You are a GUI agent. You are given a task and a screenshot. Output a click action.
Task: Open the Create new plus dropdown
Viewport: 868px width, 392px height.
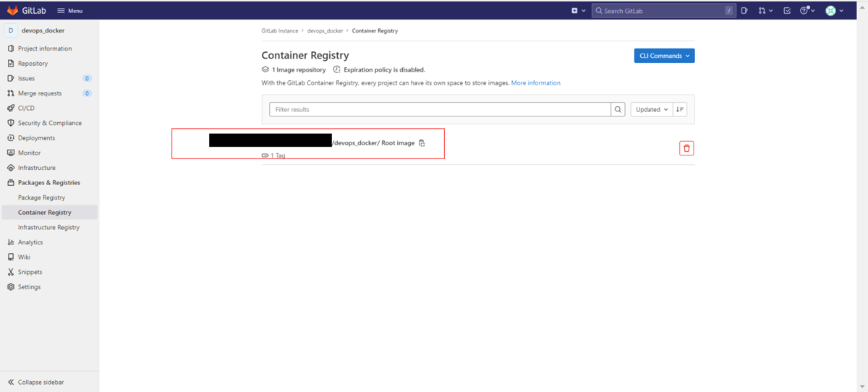(577, 11)
